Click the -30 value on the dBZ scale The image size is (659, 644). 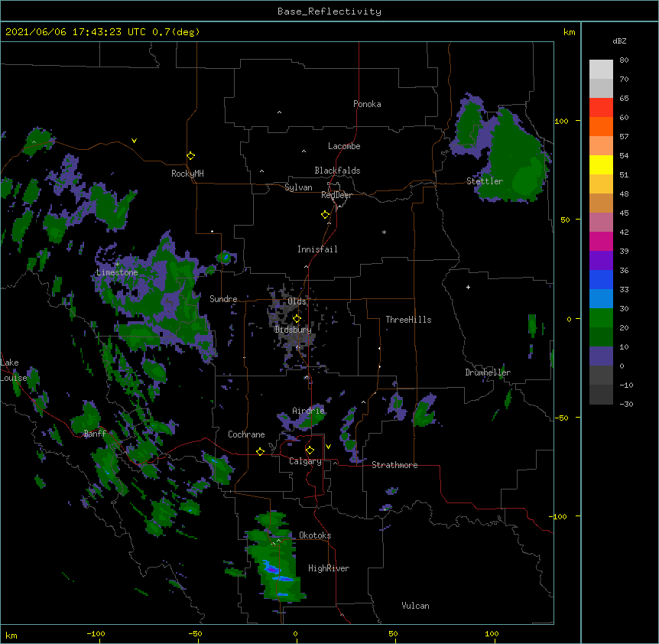tap(626, 404)
